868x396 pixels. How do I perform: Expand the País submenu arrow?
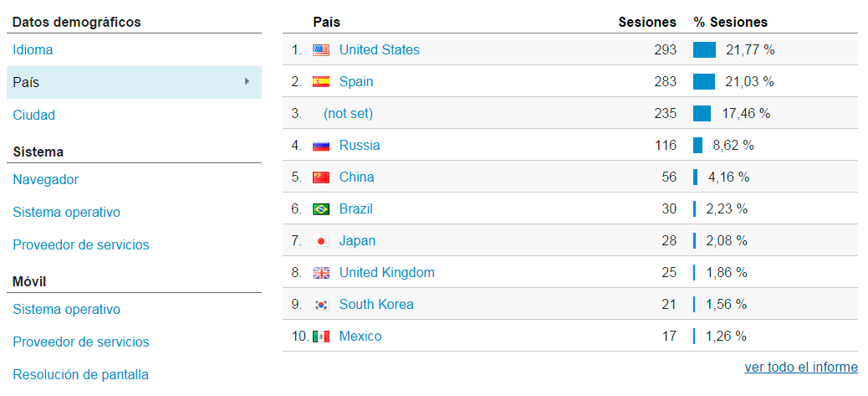click(x=247, y=82)
